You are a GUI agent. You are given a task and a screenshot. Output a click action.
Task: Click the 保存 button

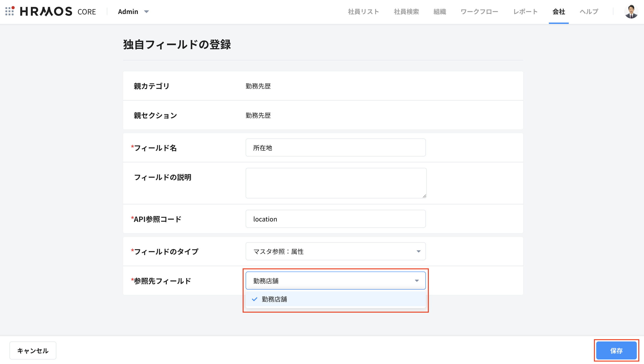coord(616,350)
